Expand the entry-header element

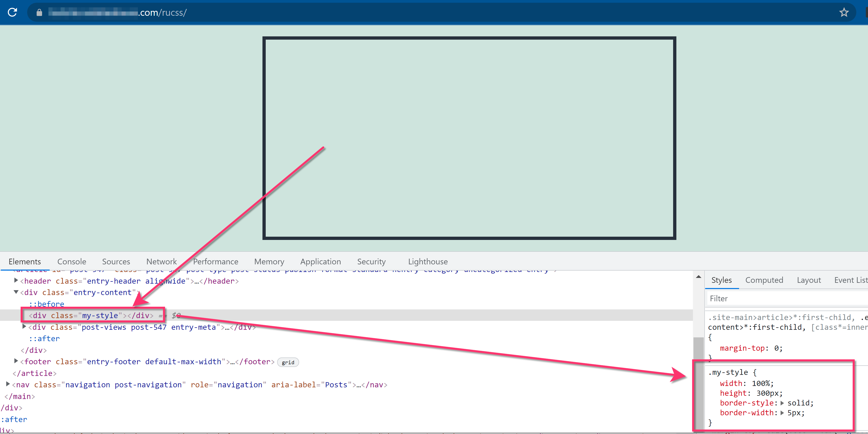(x=15, y=280)
